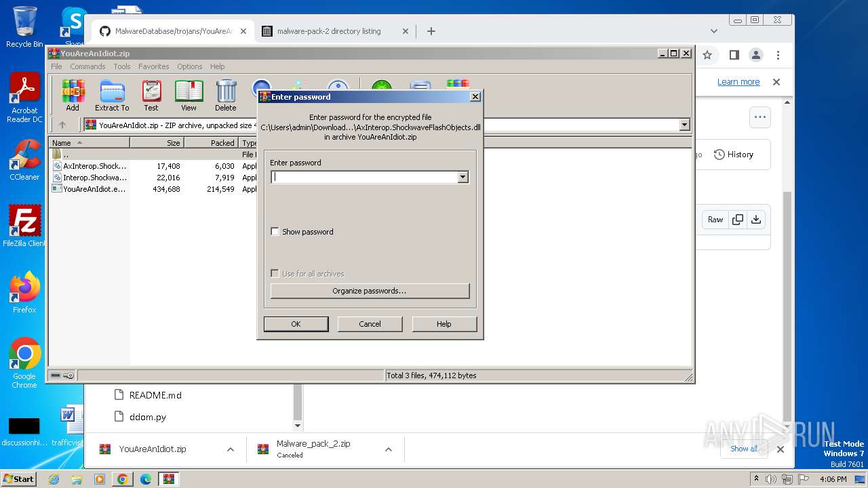Close the malware-pack-2 directory listing tab

[406, 31]
